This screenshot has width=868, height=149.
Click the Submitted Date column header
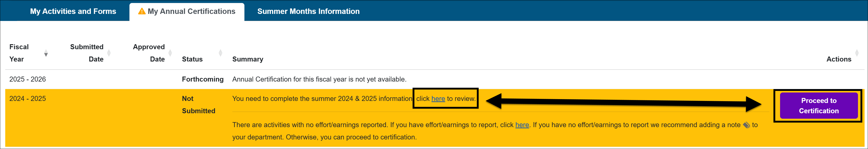coord(87,53)
